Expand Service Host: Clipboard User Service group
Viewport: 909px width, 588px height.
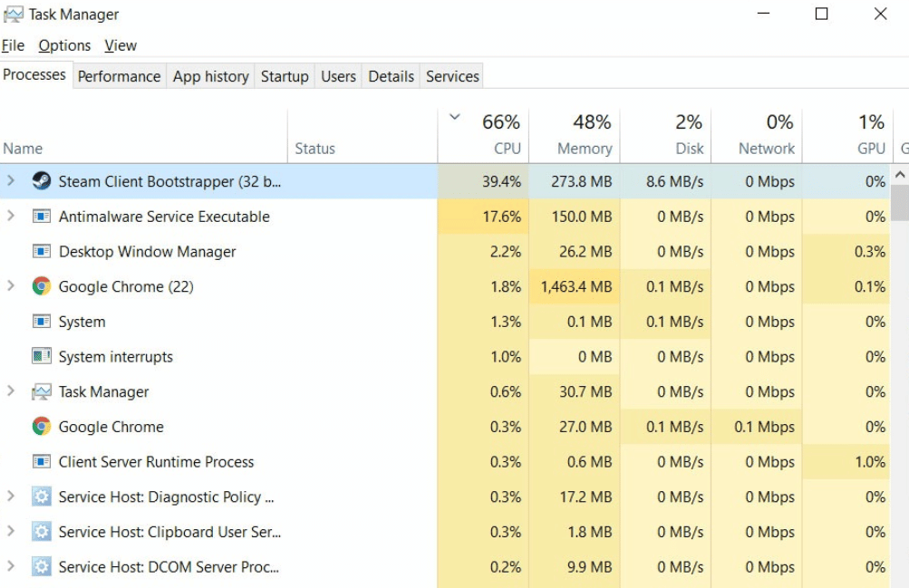click(x=11, y=531)
